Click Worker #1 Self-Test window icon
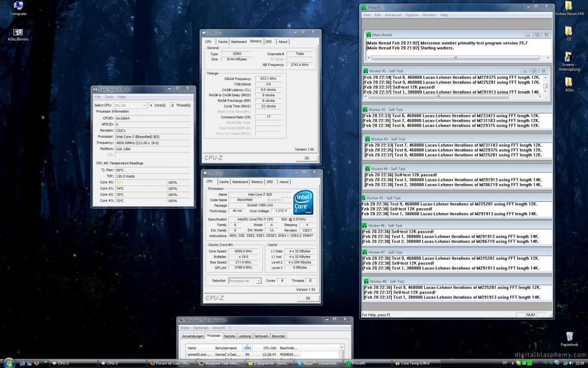The height and width of the screenshot is (368, 588). click(x=366, y=71)
